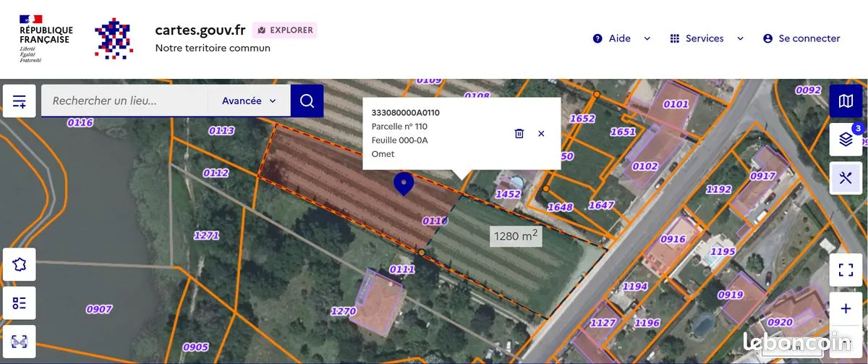Open the add-data catalog menu icon
Image resolution: width=868 pixels, height=364 pixels.
20,101
